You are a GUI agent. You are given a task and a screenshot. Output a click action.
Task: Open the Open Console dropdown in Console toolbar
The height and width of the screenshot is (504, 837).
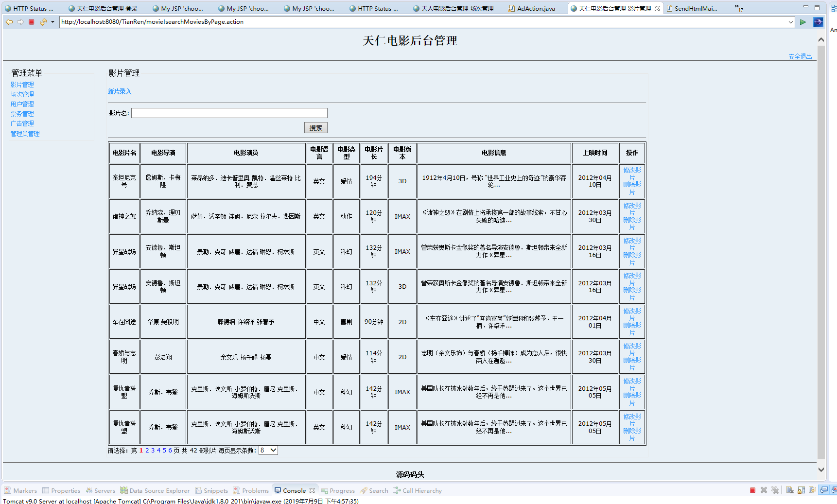834,490
